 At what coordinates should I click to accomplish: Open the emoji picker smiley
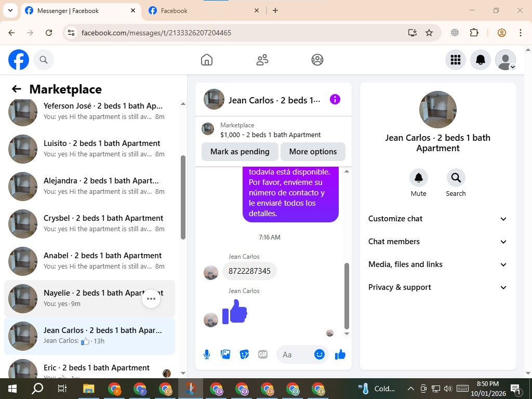pos(320,354)
